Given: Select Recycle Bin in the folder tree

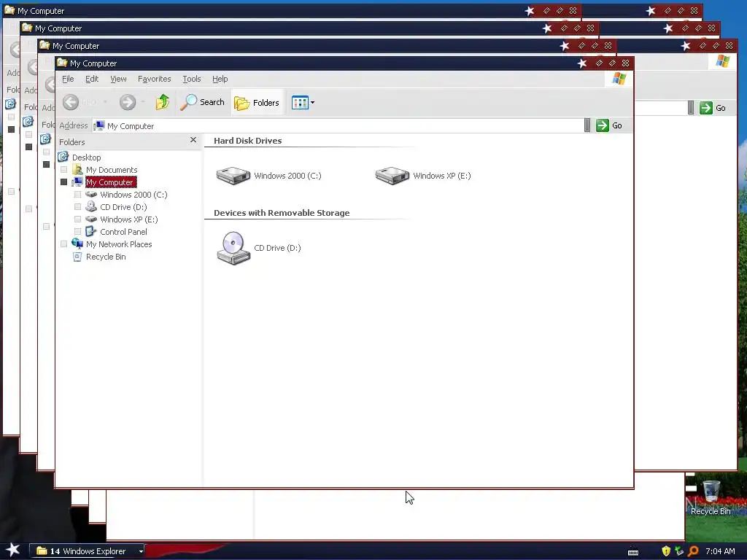Looking at the screenshot, I should [x=106, y=256].
